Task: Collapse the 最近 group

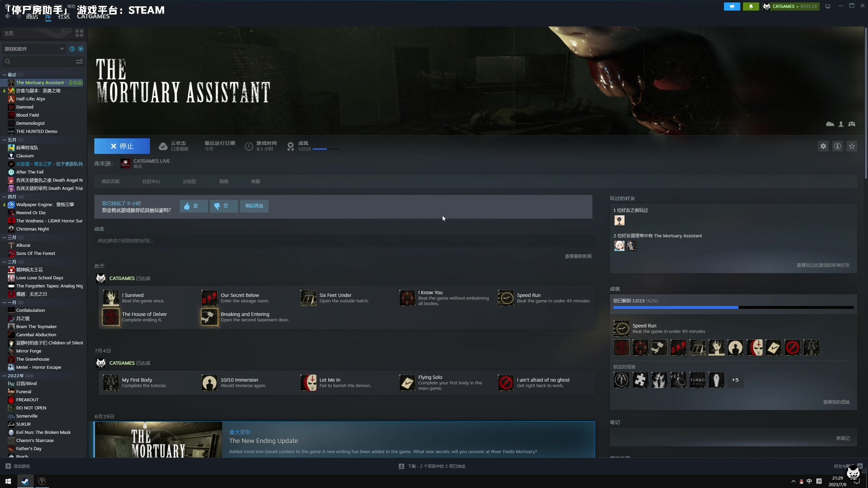Action: 5,75
